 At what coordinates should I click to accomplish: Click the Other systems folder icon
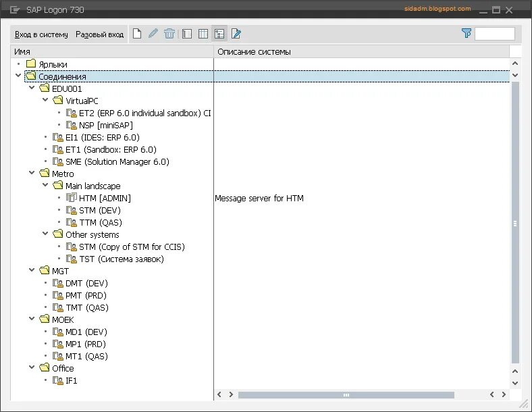tap(58, 234)
